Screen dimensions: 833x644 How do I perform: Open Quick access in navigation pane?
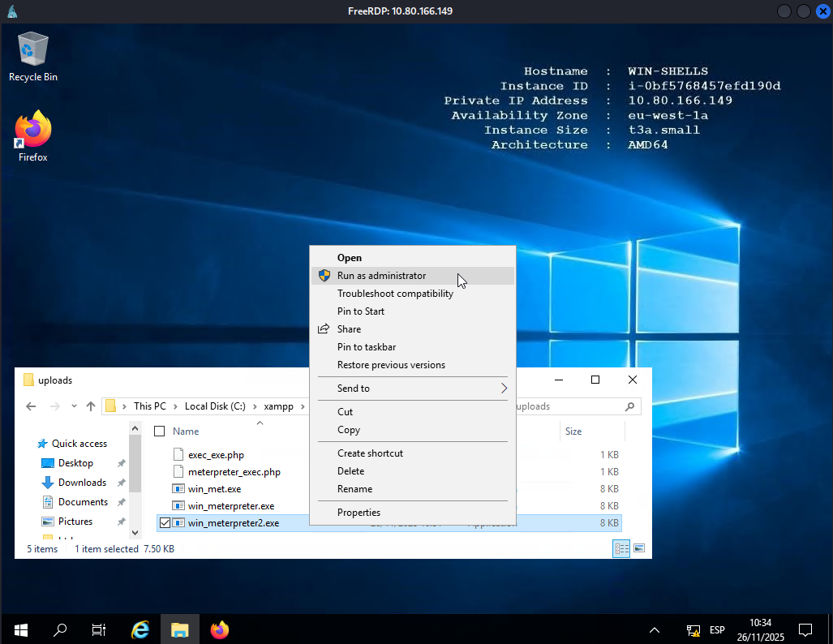coord(79,444)
